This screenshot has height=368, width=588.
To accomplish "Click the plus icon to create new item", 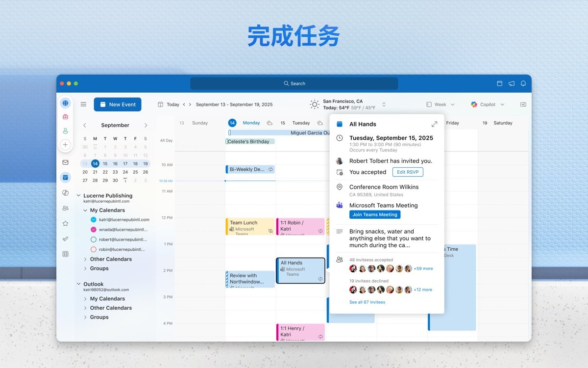I will click(65, 144).
